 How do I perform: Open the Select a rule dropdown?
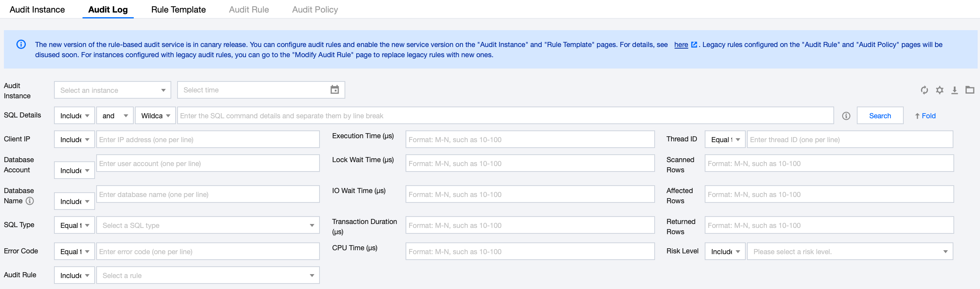point(208,275)
